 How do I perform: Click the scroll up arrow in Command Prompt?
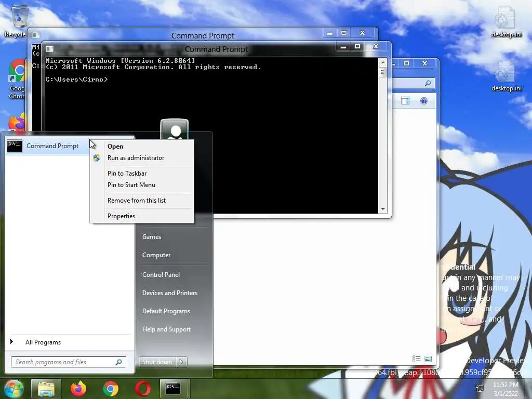tap(383, 62)
